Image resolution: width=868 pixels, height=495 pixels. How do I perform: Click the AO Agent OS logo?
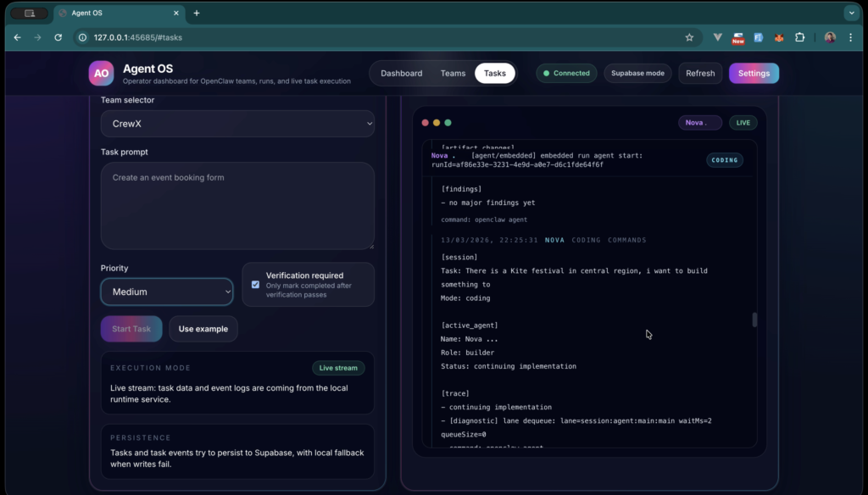102,73
